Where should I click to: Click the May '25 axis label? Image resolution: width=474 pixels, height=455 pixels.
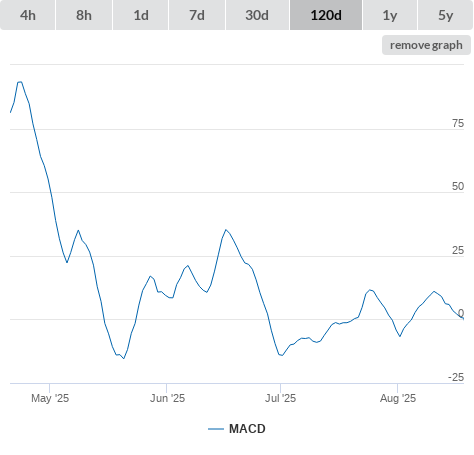(50, 398)
